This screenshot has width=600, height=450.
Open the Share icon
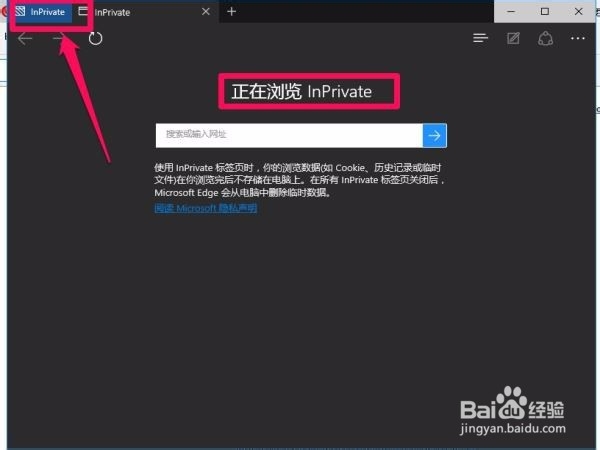[x=545, y=38]
